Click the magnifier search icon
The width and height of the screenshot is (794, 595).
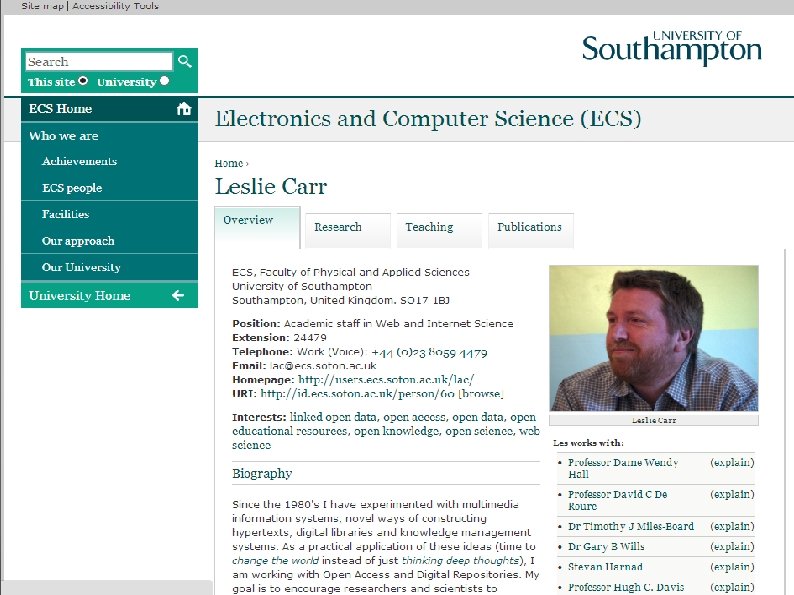(185, 61)
